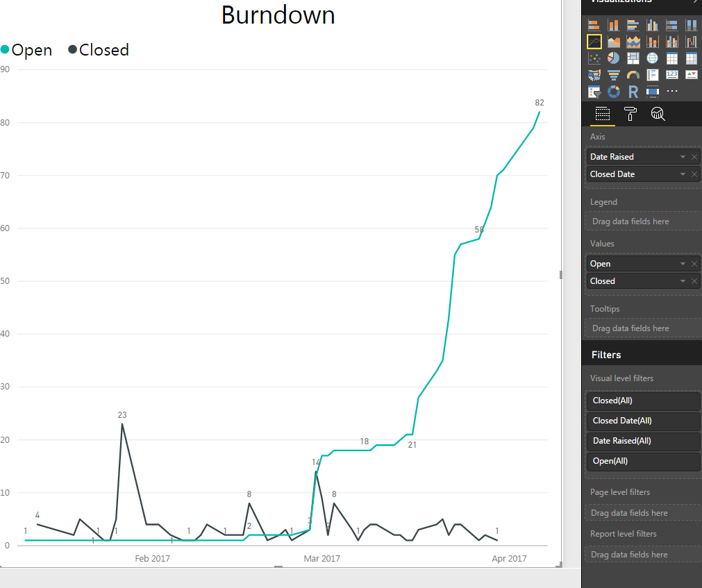
Task: Remove Closed Date field from Axis
Action: pos(694,174)
